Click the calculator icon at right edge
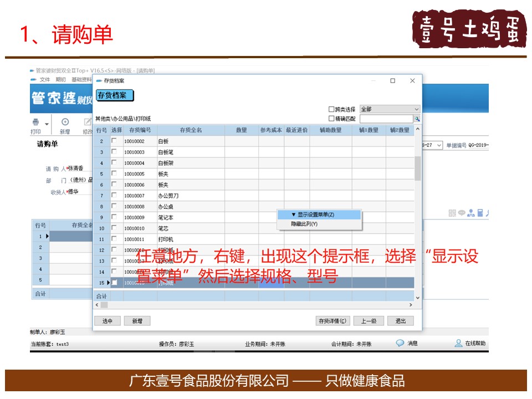Screen dimensions: 532x399 (480, 213)
